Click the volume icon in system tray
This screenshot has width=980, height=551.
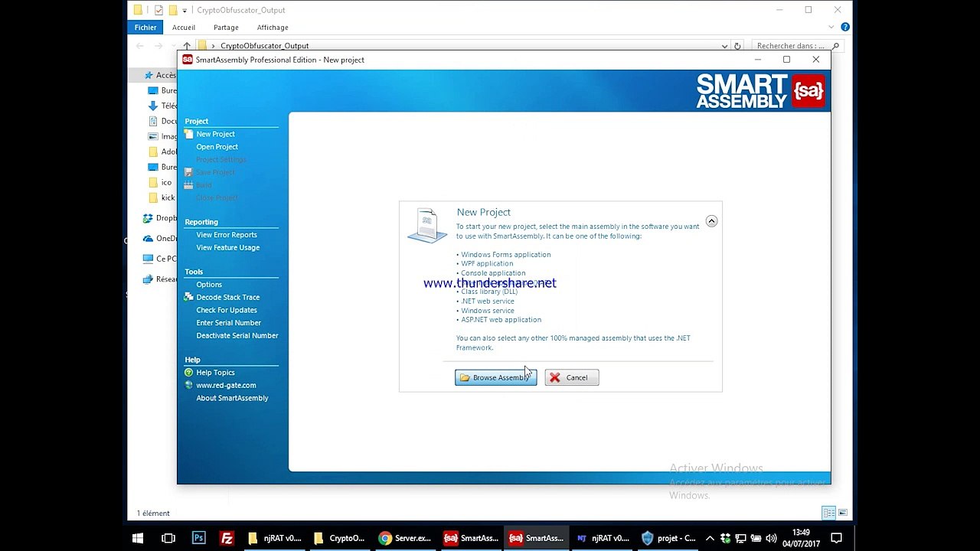click(x=771, y=538)
